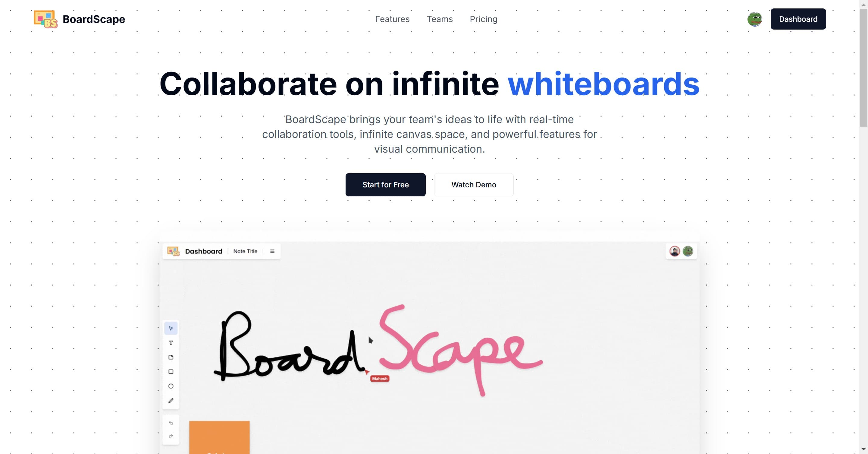Click the Features nav menu item

pyautogui.click(x=392, y=18)
